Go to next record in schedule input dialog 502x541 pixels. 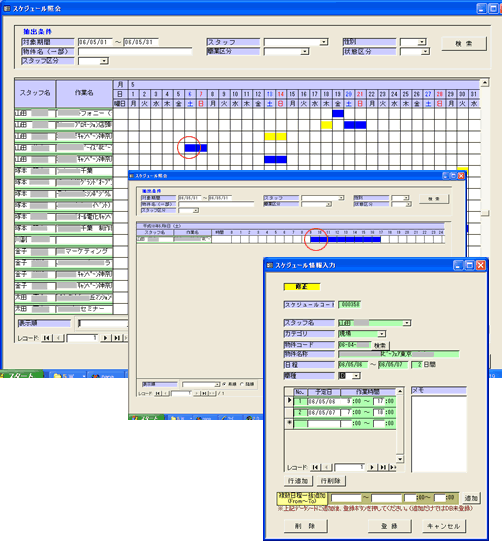[x=372, y=467]
